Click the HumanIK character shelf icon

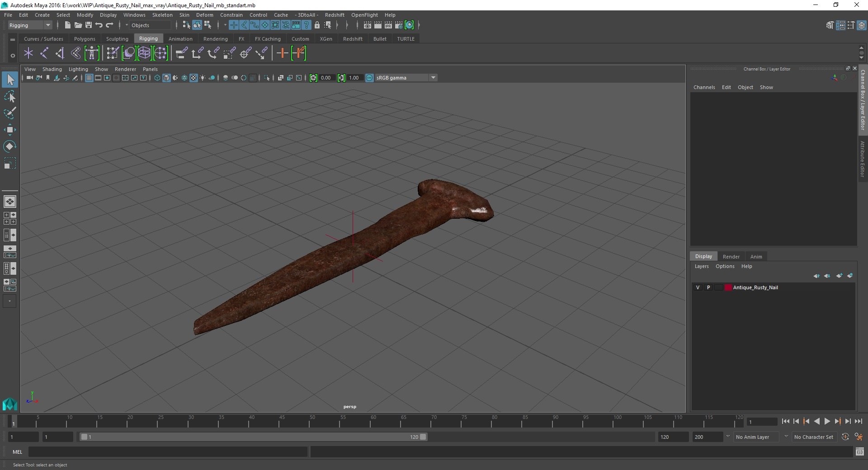[92, 53]
